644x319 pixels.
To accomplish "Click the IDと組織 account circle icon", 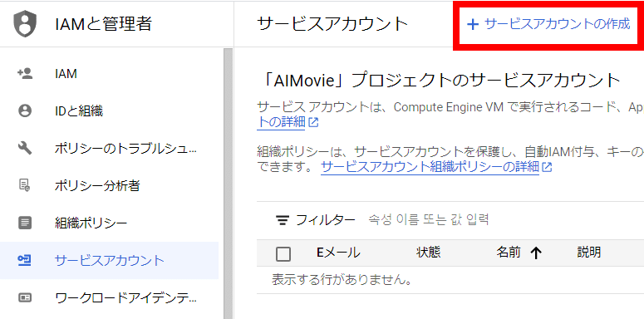I will coord(25,110).
